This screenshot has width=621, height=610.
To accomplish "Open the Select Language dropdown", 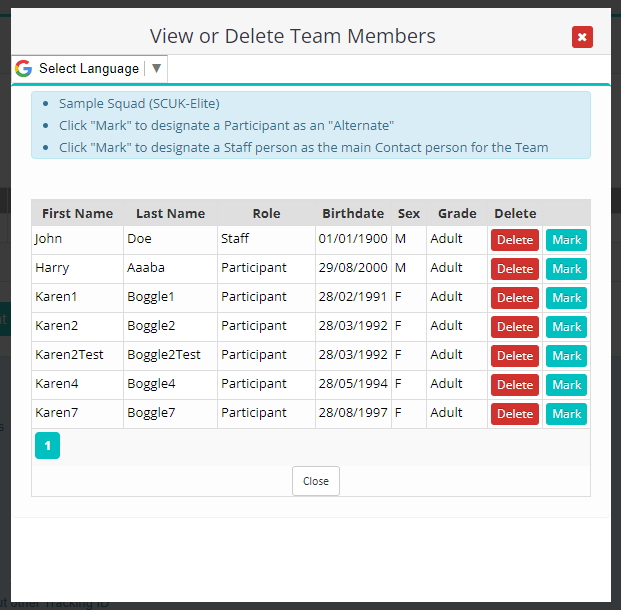I will [x=89, y=69].
